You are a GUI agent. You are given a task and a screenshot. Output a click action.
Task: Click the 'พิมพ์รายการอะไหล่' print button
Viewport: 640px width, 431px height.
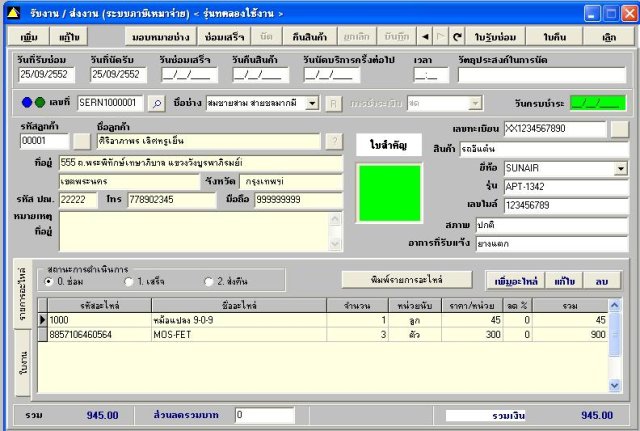(x=406, y=279)
